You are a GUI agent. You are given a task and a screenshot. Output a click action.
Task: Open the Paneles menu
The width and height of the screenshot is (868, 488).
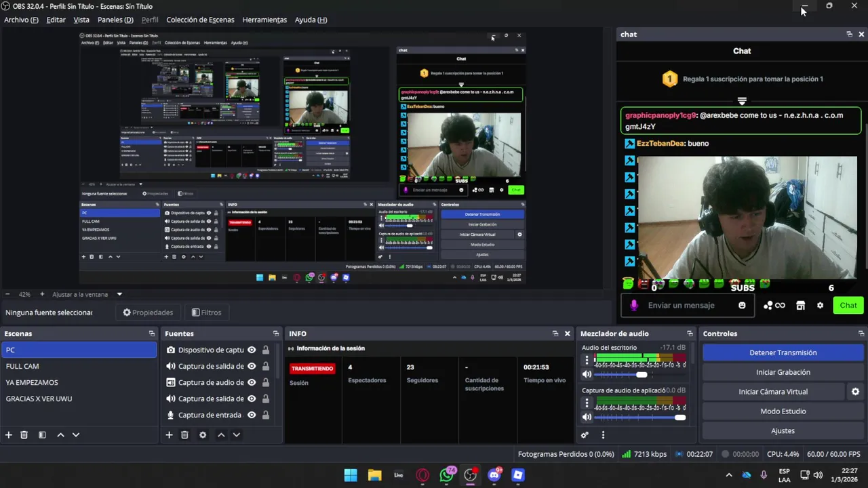(115, 20)
